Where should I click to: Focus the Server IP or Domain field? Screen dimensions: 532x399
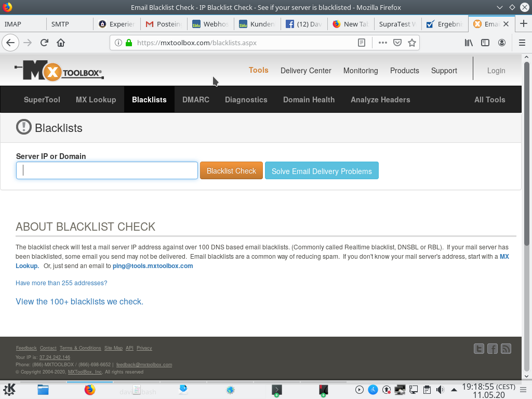tap(107, 171)
